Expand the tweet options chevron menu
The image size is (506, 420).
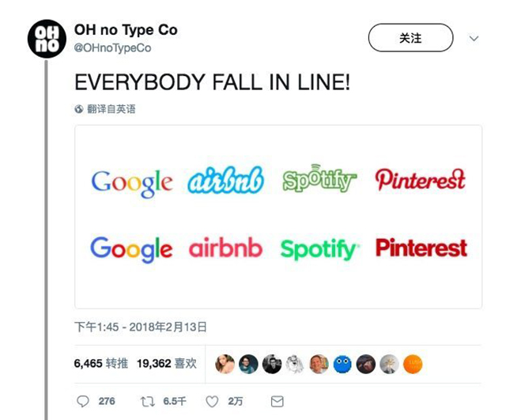474,38
